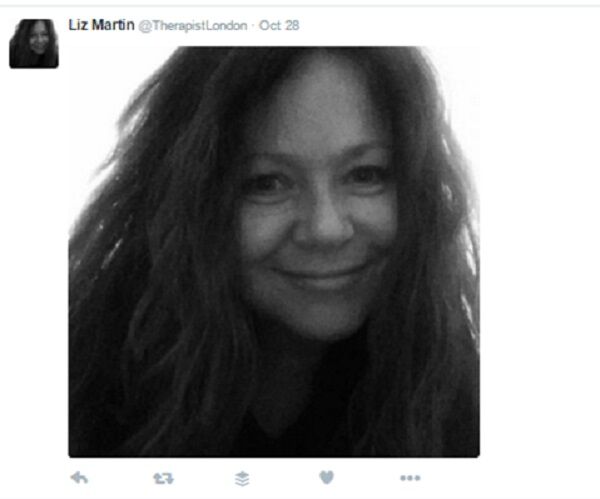This screenshot has width=600, height=499.
Task: Add this tweet to Buffer queue
Action: tap(242, 479)
